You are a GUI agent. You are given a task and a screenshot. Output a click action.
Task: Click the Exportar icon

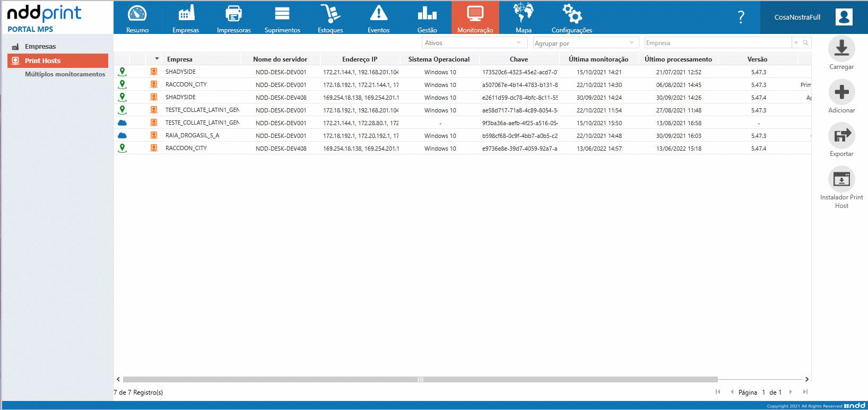pos(841,136)
